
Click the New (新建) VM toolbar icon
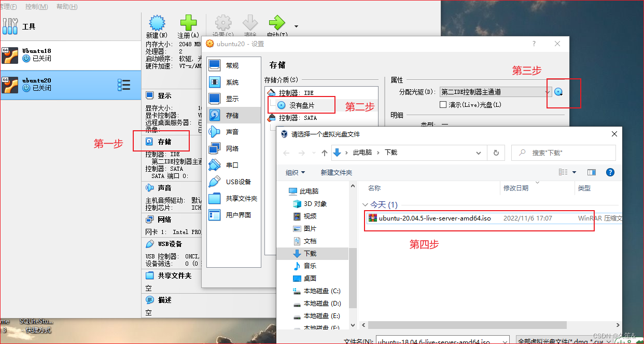(x=157, y=23)
